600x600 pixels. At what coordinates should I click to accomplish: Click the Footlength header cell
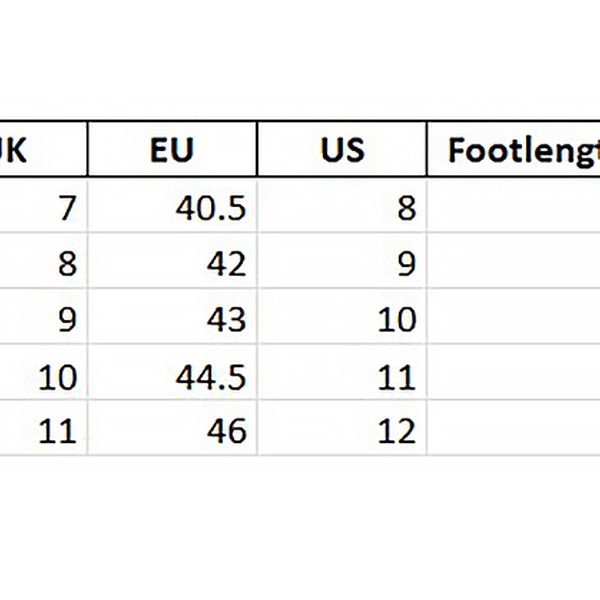click(514, 150)
